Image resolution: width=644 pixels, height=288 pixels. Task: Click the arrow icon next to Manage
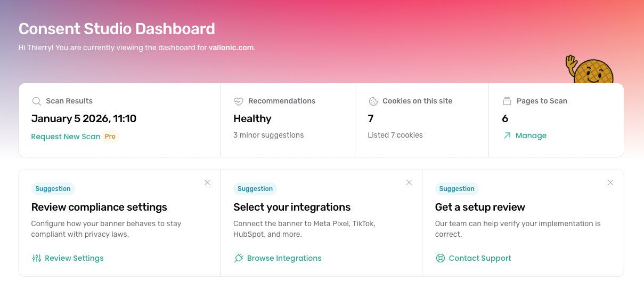tap(507, 135)
